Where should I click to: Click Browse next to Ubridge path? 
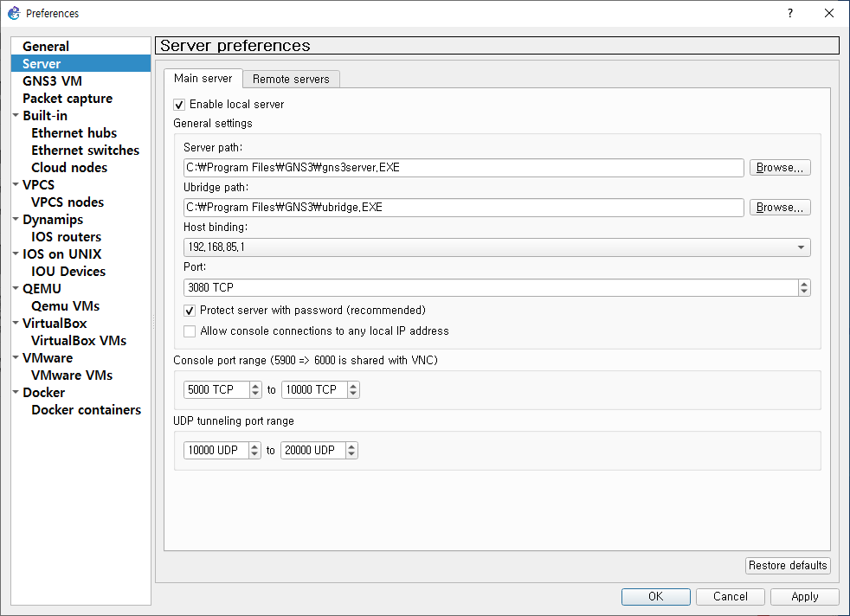pyautogui.click(x=780, y=208)
